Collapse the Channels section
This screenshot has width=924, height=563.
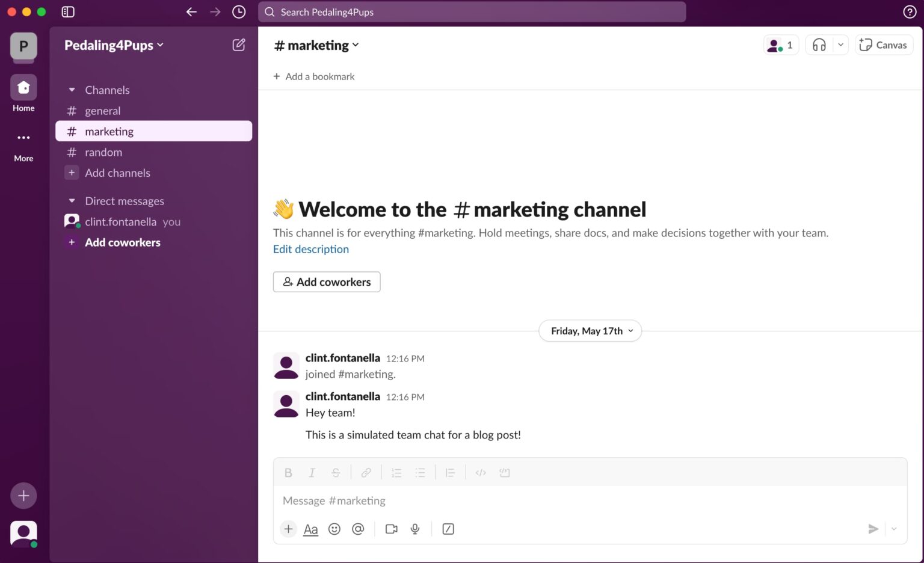click(x=72, y=90)
